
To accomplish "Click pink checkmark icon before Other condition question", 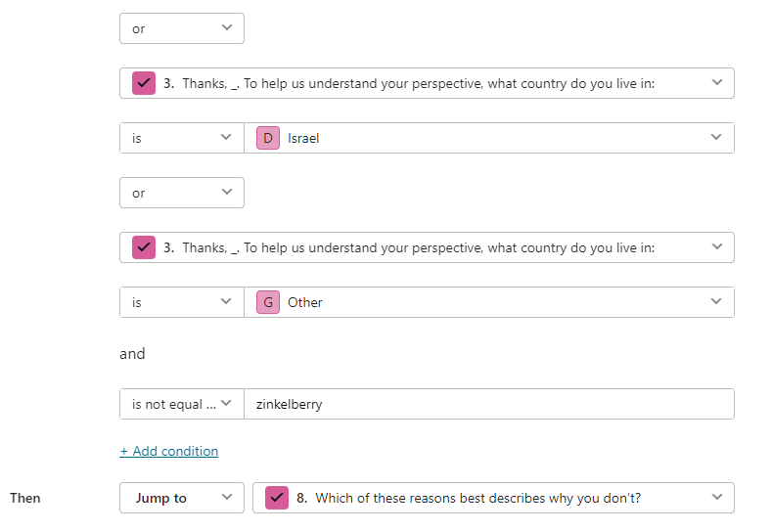I will tap(144, 247).
